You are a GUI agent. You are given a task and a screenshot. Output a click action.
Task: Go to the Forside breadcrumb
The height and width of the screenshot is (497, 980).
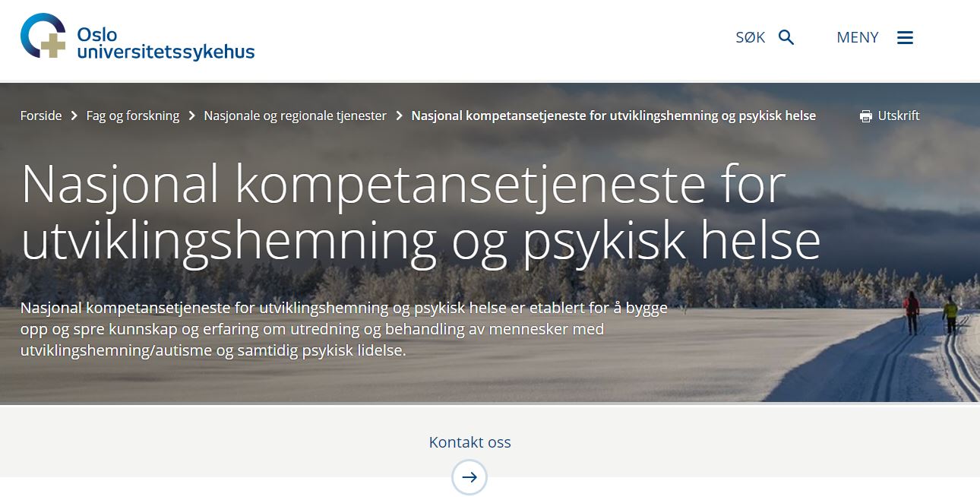[x=41, y=116]
